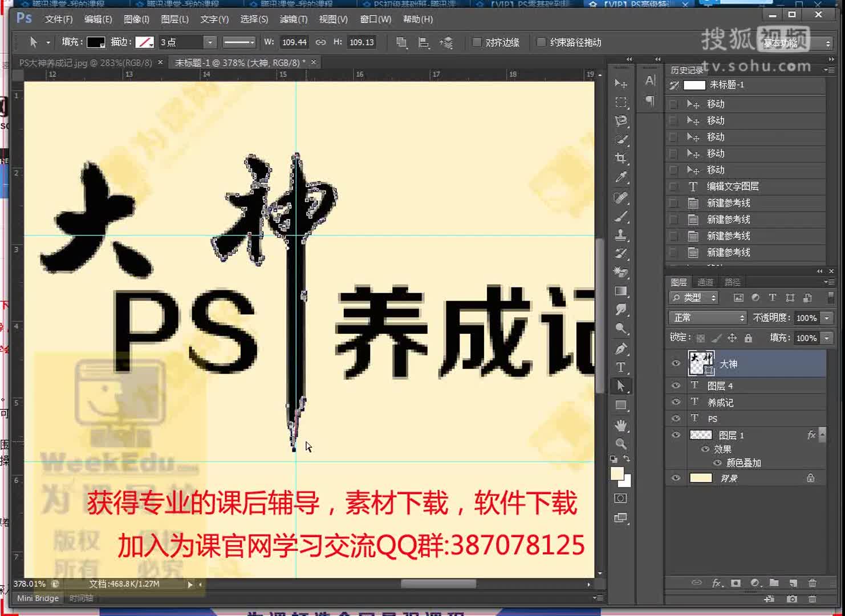
Task: Select the Rectangular Marquee tool
Action: pyautogui.click(x=621, y=103)
